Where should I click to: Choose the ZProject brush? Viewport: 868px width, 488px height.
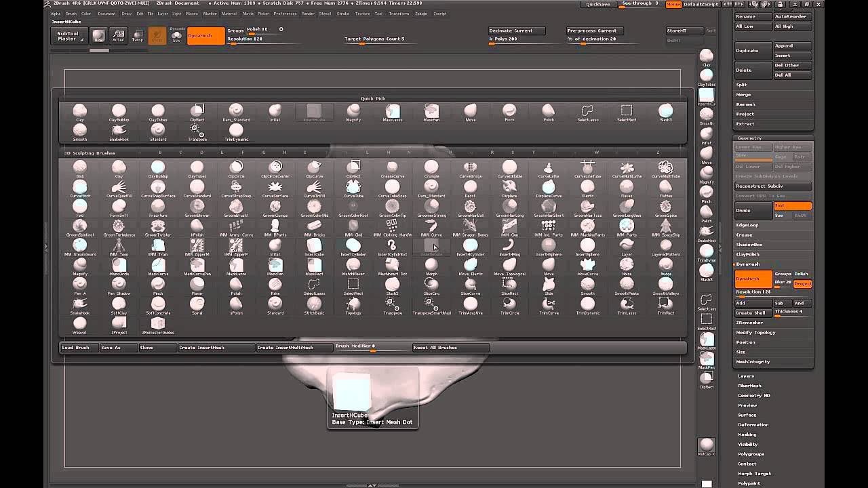119,326
